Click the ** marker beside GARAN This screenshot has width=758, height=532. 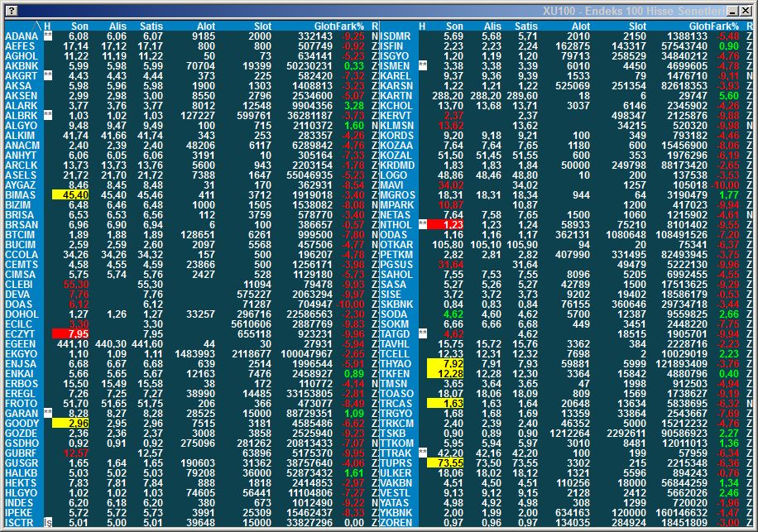[x=48, y=413]
